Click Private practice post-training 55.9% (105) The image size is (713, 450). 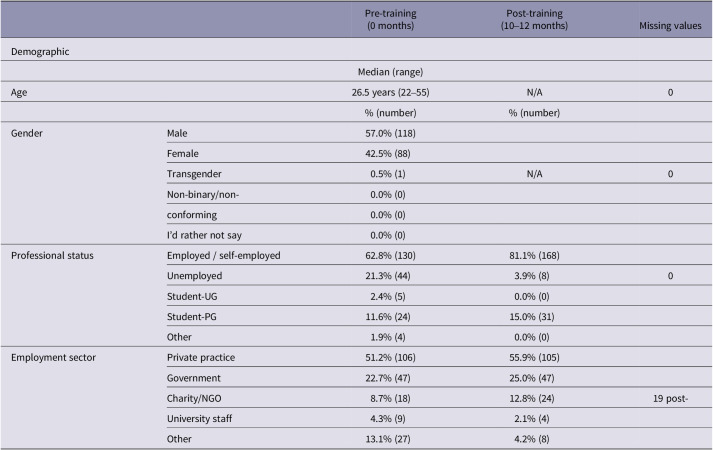pyautogui.click(x=534, y=358)
